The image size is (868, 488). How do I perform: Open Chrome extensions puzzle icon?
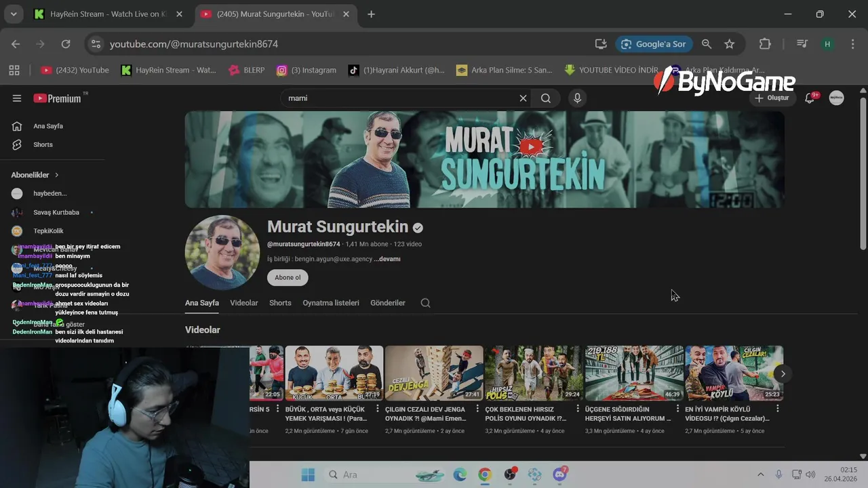click(765, 44)
